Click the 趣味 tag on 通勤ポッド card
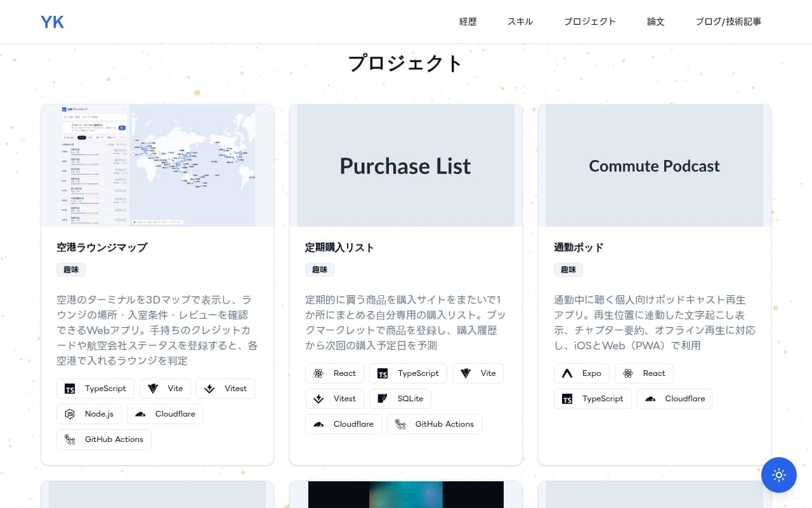Viewport: 812px width, 508px height. click(568, 270)
